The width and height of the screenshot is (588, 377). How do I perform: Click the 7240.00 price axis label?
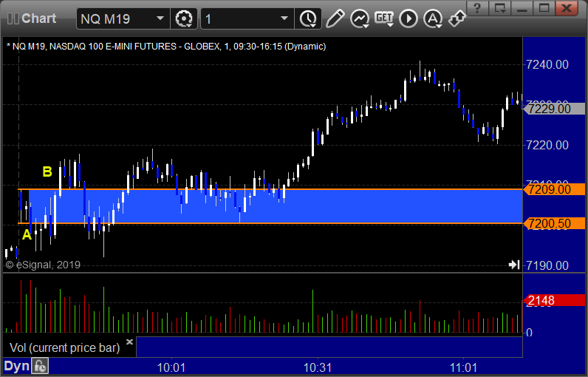click(x=547, y=64)
